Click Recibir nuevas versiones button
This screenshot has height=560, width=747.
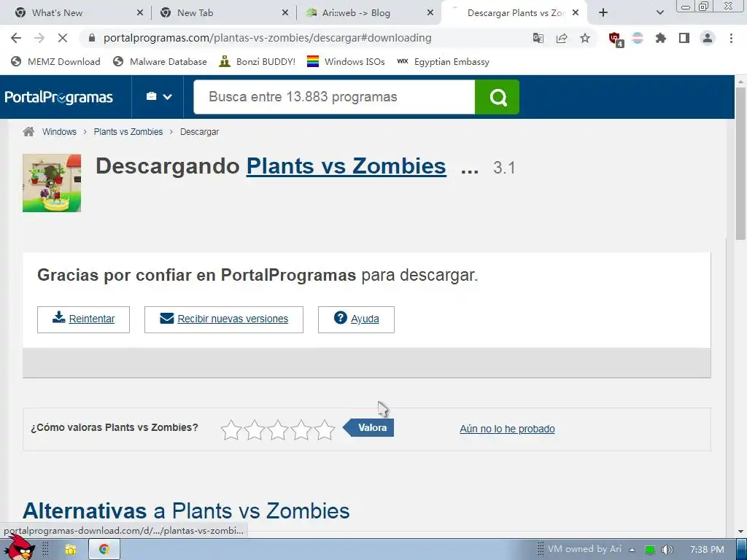224,319
